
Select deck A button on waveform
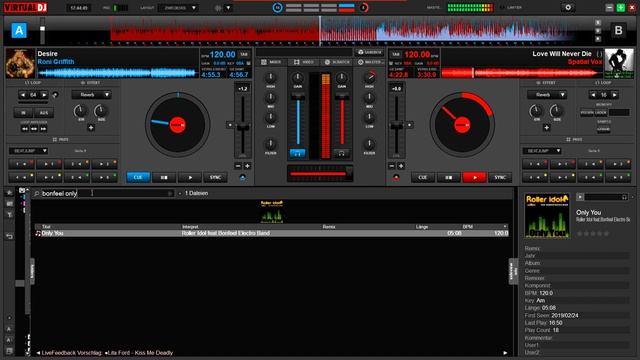coord(19,30)
